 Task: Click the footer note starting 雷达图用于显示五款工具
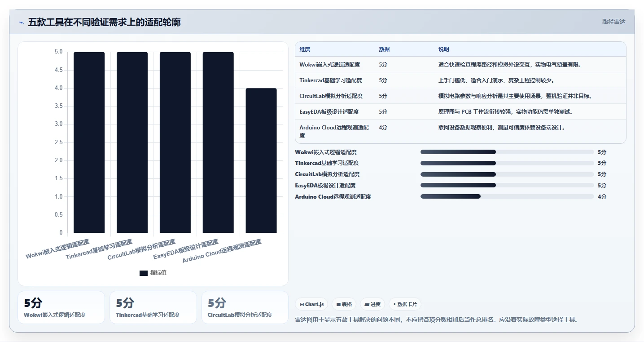[x=437, y=320]
